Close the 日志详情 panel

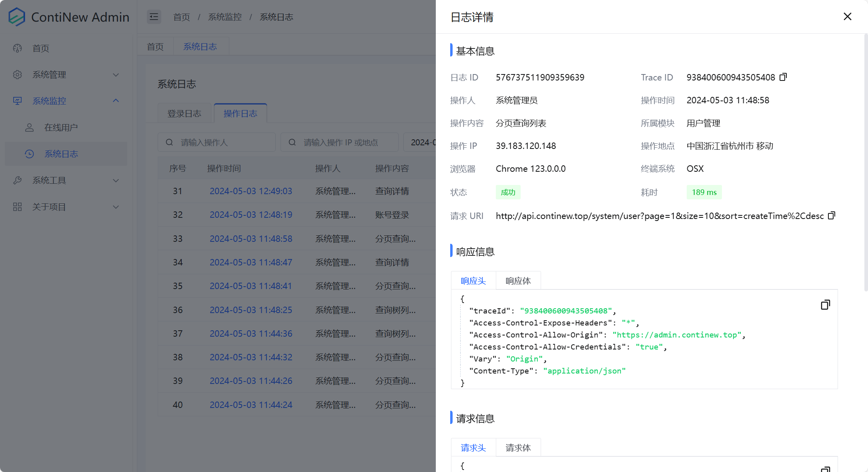coord(848,16)
